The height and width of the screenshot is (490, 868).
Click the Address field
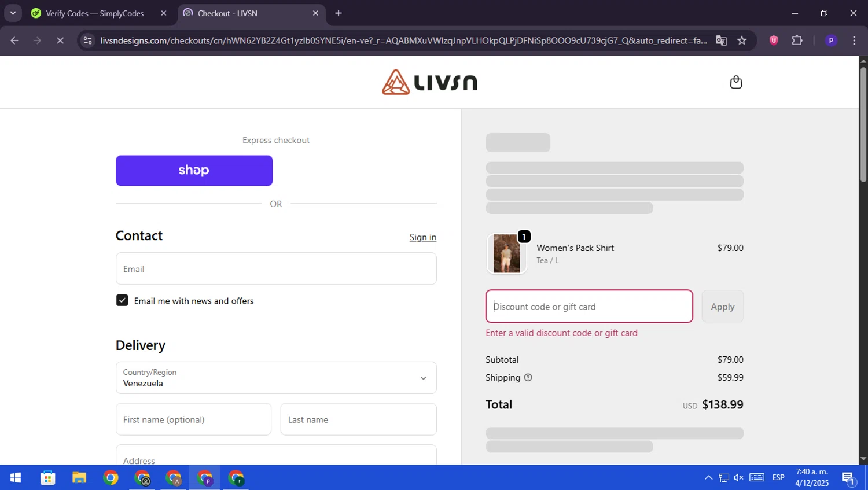click(x=276, y=455)
